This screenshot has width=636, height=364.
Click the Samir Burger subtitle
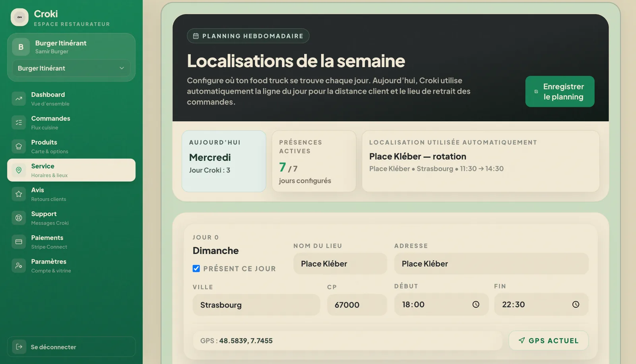[52, 52]
